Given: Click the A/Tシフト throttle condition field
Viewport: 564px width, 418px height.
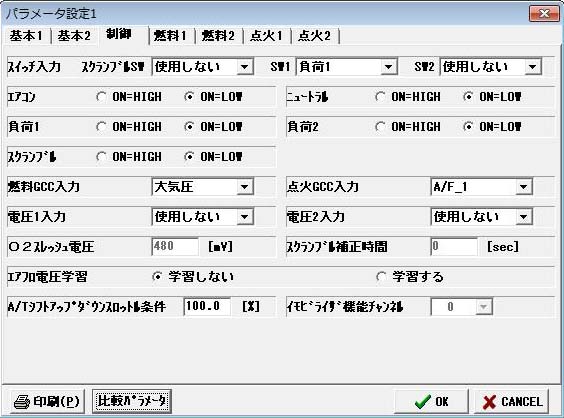Looking at the screenshot, I should [207, 307].
